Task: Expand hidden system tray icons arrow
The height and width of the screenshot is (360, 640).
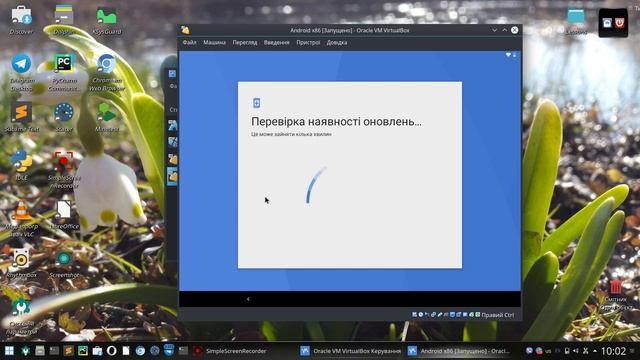Action: 595,351
